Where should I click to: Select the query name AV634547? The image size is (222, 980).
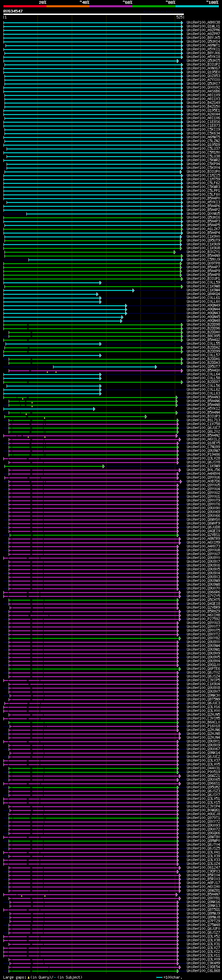(13, 11)
